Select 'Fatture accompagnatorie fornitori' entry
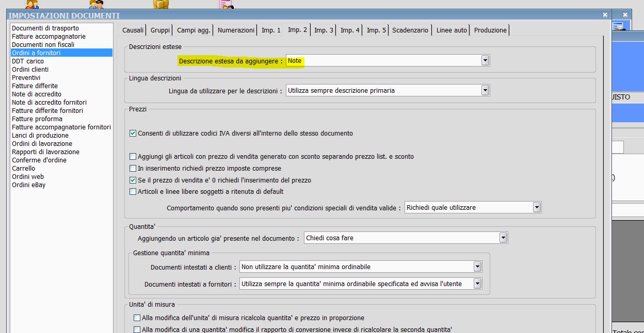This screenshot has height=333, width=644. [61, 127]
